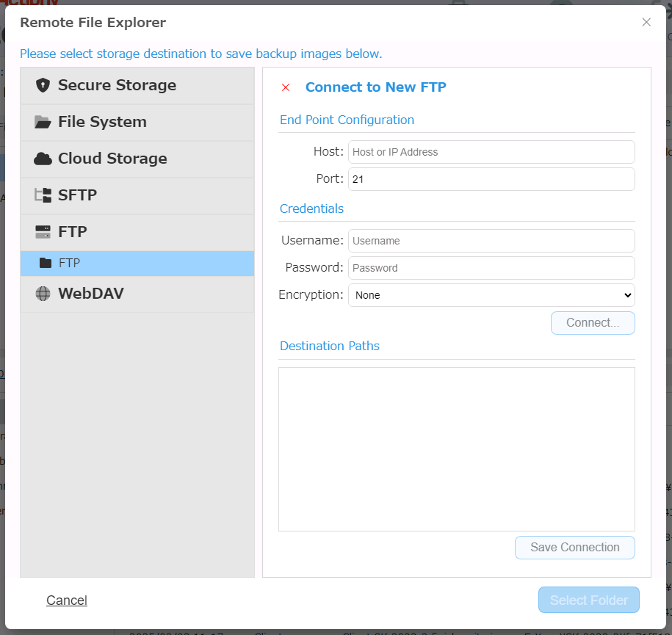The image size is (672, 635).
Task: Click the Username input field
Action: coord(491,241)
